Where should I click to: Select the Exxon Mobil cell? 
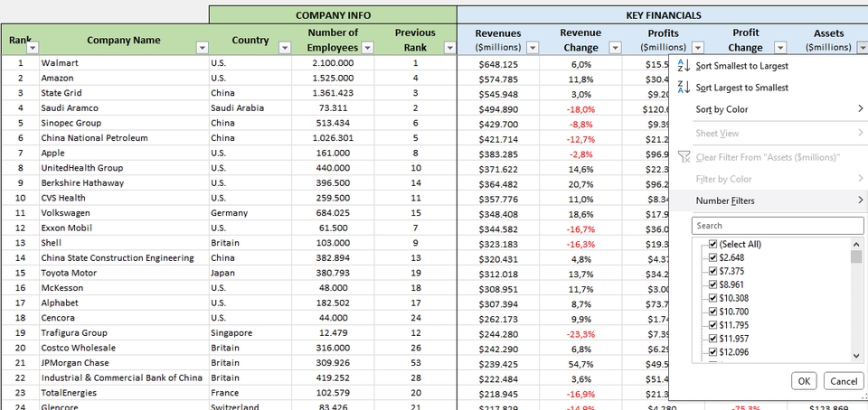124,228
